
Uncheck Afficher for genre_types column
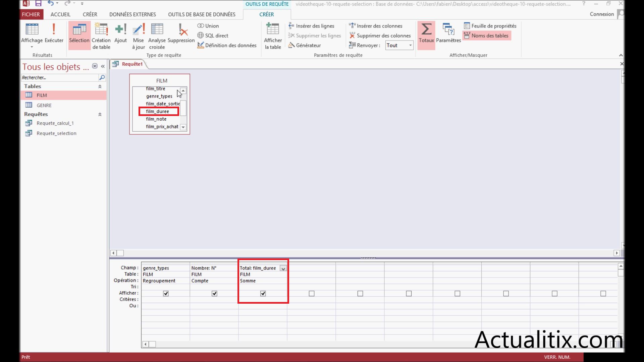click(x=166, y=293)
